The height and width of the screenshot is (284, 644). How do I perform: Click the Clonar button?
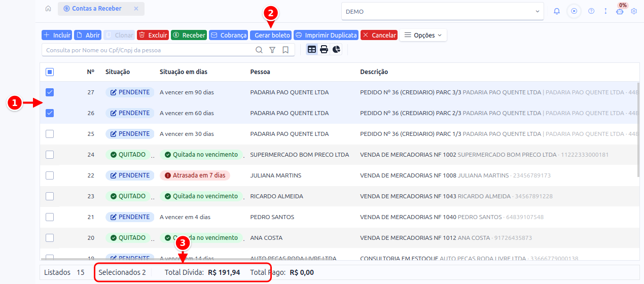point(119,35)
